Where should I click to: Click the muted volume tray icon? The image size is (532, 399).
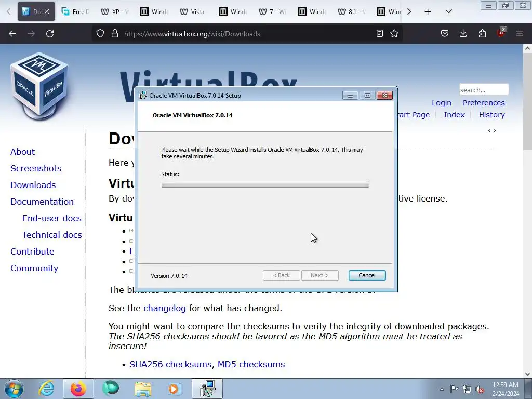pyautogui.click(x=480, y=389)
